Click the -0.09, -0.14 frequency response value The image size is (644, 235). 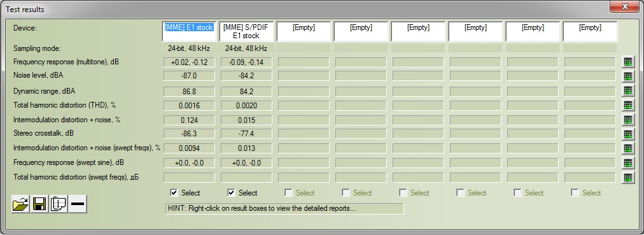click(x=246, y=62)
